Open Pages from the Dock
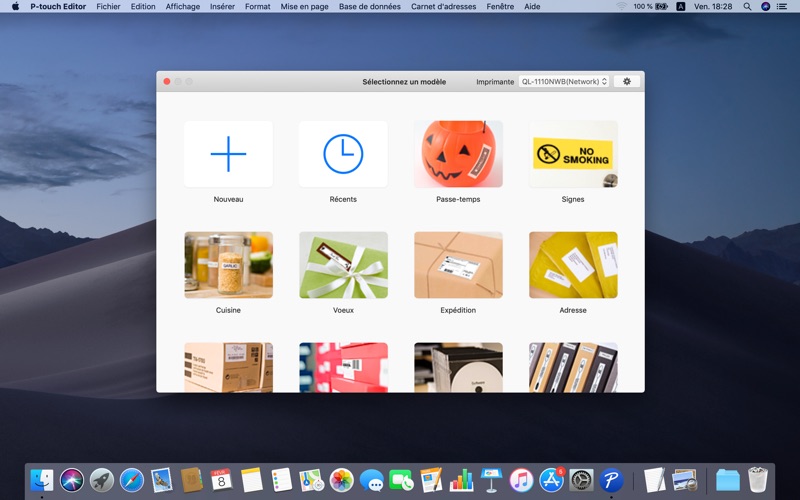800x500 pixels. [x=431, y=480]
